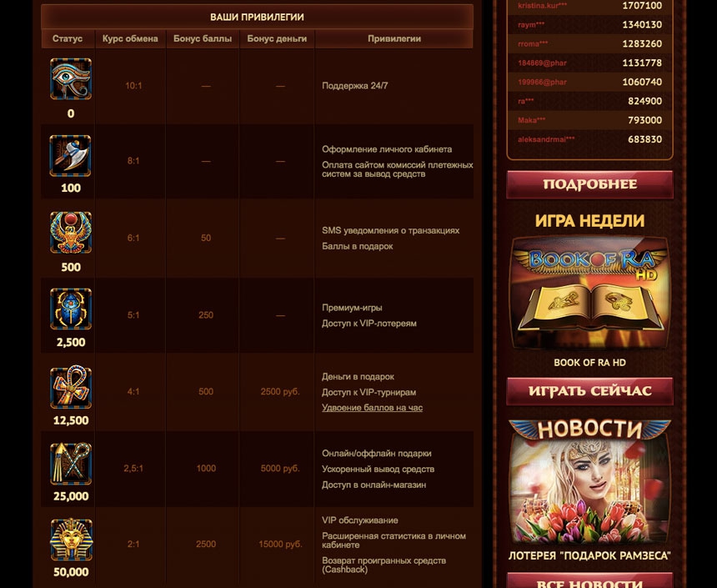Click the ankh status icon for 12,500

(x=70, y=387)
